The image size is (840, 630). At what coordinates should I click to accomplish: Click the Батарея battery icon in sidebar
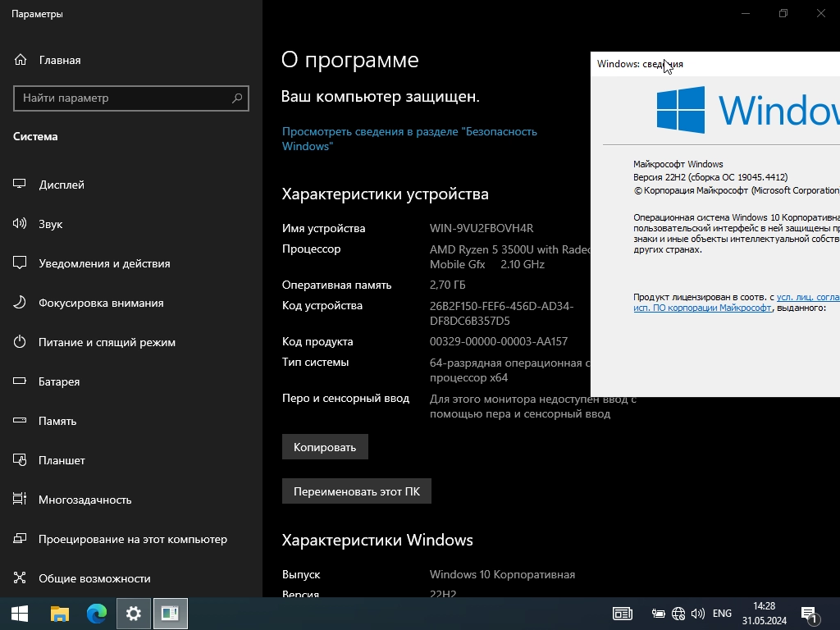(20, 381)
